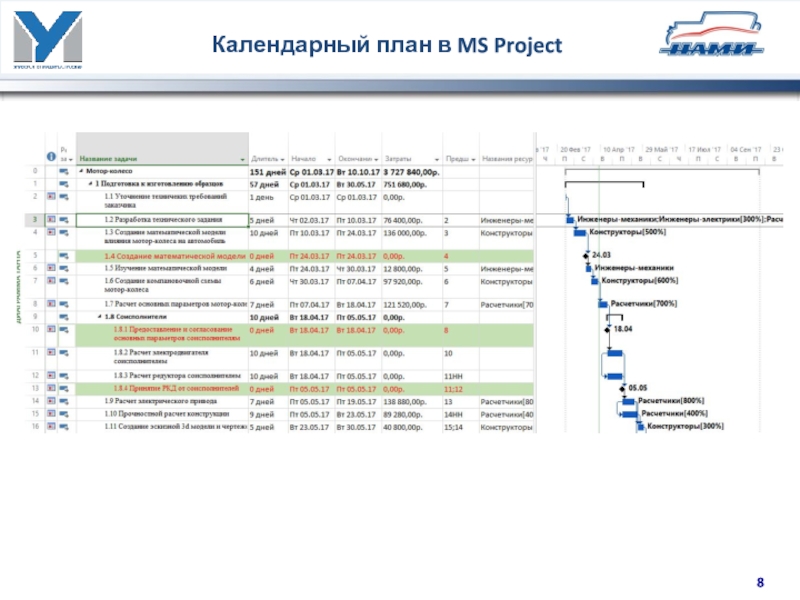Click the task mode icon for 1.7 Расчет основных параметров
The width and height of the screenshot is (800, 600).
[x=64, y=304]
